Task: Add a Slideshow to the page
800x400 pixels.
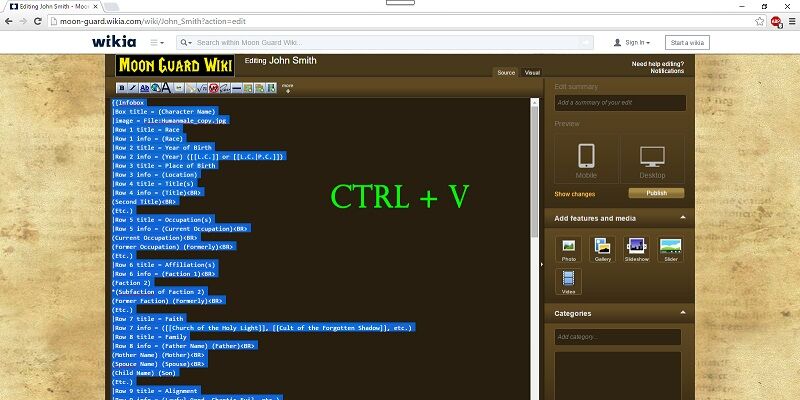Action: 637,249
